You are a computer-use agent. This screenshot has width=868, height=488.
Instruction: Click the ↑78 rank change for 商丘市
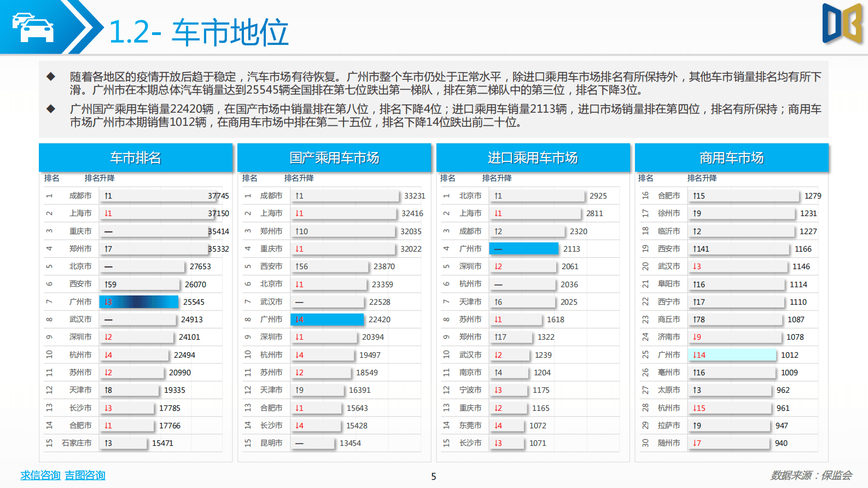[x=699, y=319]
